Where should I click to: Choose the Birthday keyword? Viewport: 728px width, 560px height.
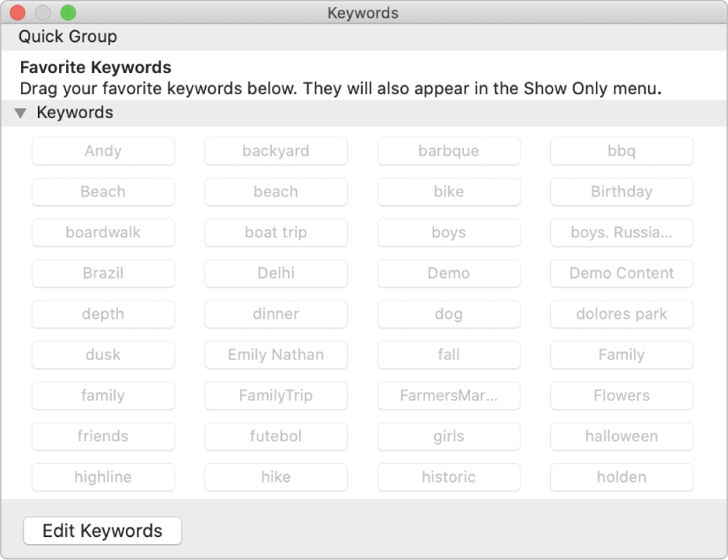pyautogui.click(x=621, y=192)
